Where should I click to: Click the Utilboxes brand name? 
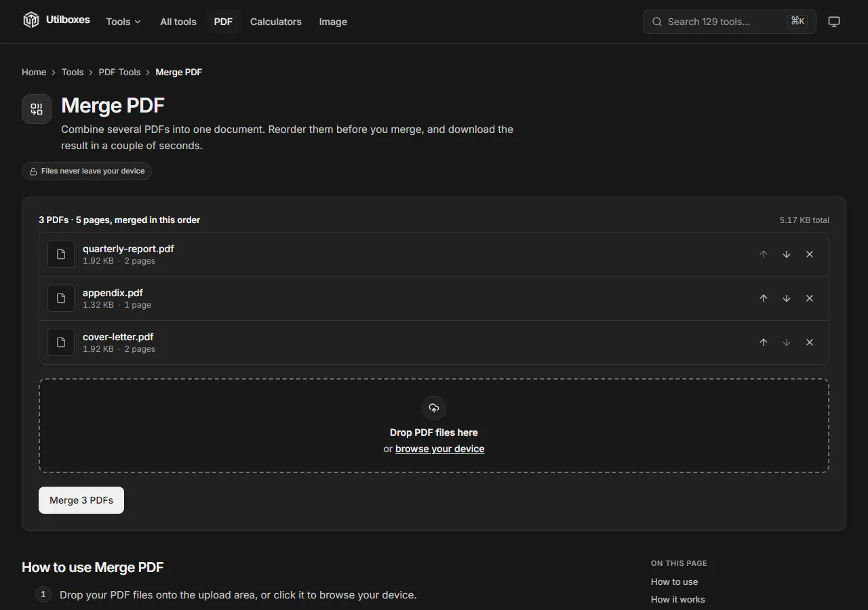click(x=68, y=20)
